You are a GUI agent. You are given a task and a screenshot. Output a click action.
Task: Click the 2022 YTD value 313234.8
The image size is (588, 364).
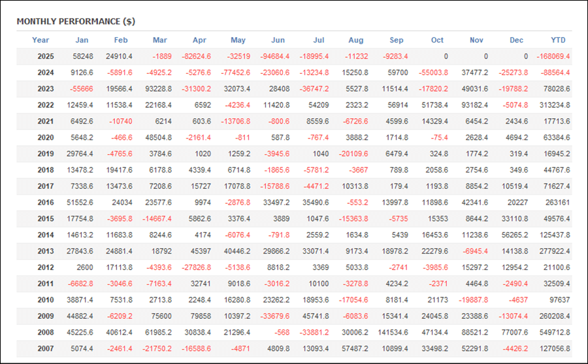(552, 105)
